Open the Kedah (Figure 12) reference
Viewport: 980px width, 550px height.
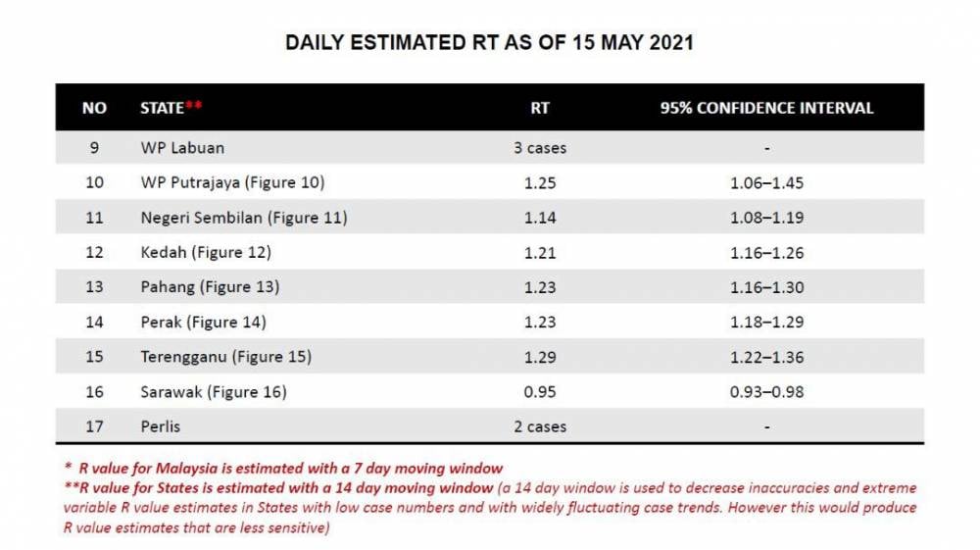point(206,253)
